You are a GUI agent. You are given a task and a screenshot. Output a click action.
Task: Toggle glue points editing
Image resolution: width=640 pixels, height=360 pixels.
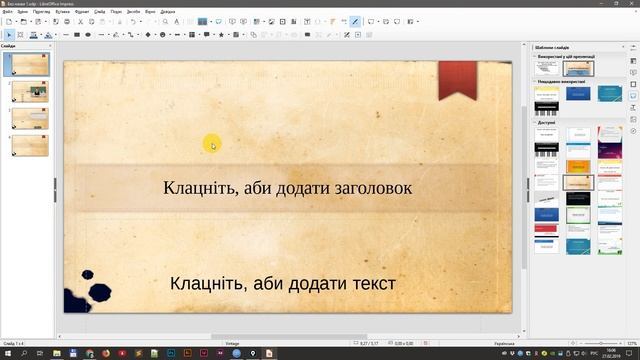pyautogui.click(x=358, y=35)
